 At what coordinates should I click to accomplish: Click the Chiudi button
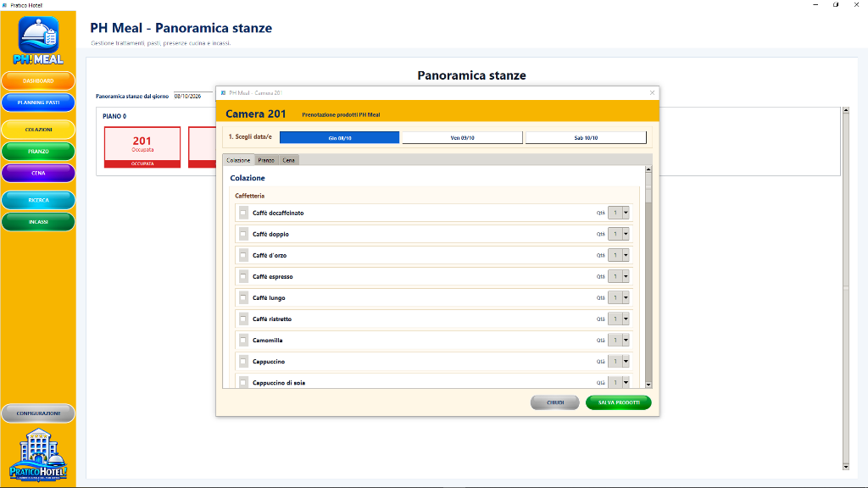click(x=554, y=402)
